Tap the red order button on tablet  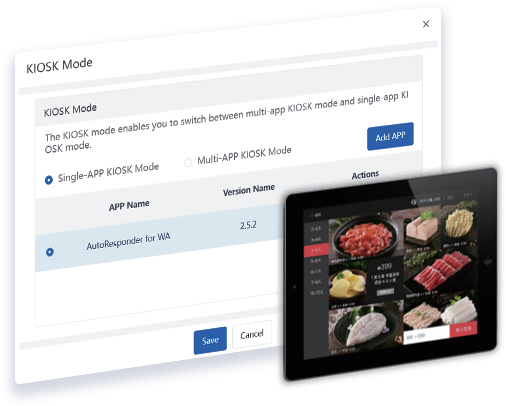463,329
